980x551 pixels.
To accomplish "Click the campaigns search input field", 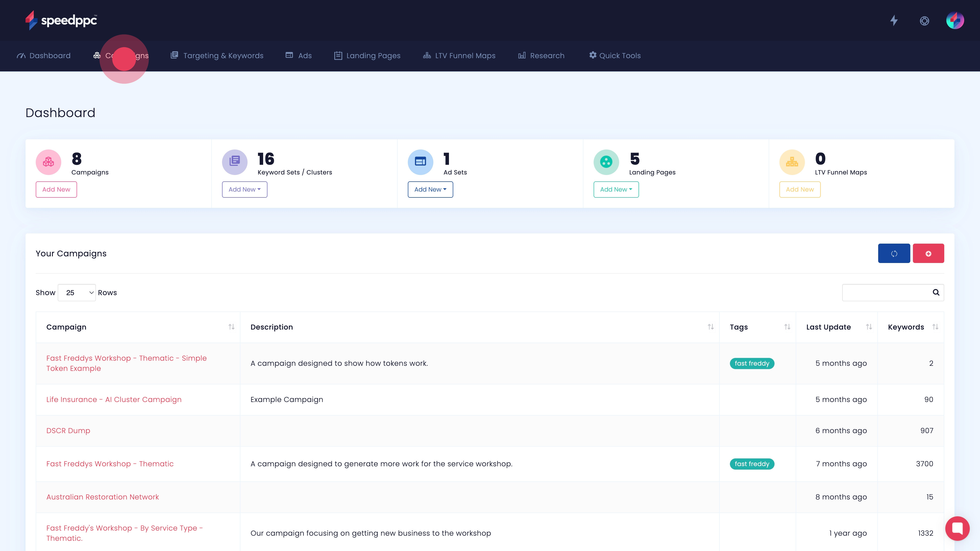I will click(x=886, y=292).
